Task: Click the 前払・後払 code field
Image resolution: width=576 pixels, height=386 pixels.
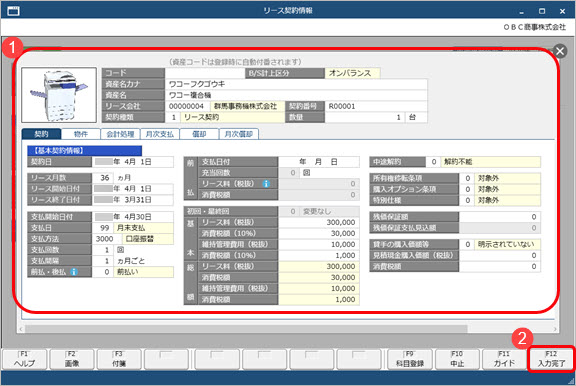Action: (103, 272)
